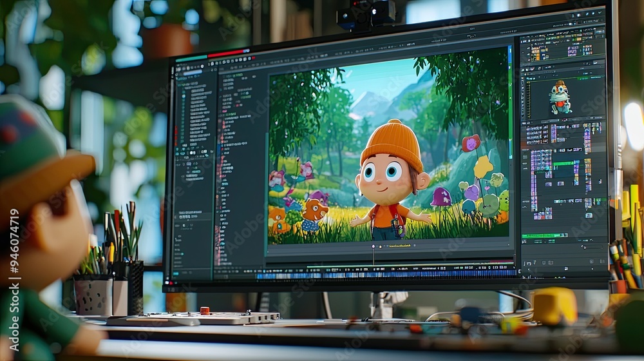Click the vertical green bar beside the viewport
Image resolution: width=644 pixels, height=361 pixels.
510,102
